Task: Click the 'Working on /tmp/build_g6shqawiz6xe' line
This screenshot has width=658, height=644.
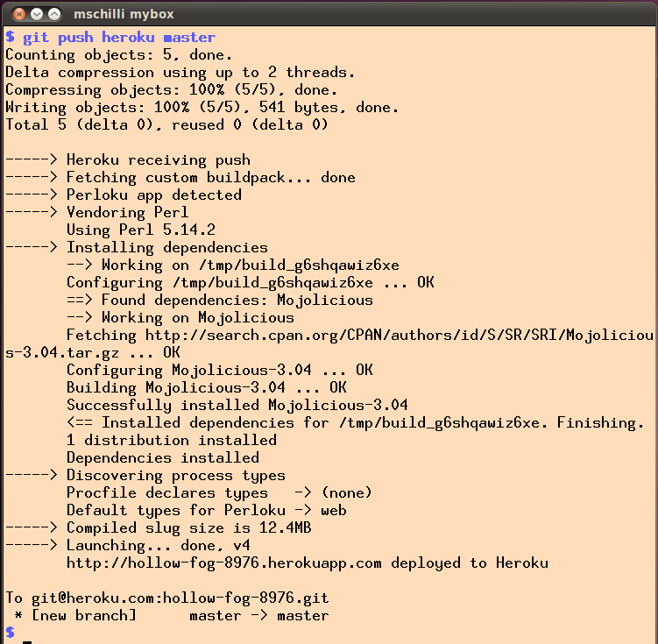Action: click(x=233, y=265)
